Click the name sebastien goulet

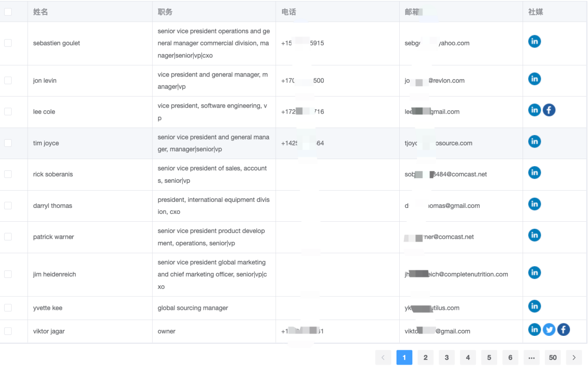tap(57, 43)
